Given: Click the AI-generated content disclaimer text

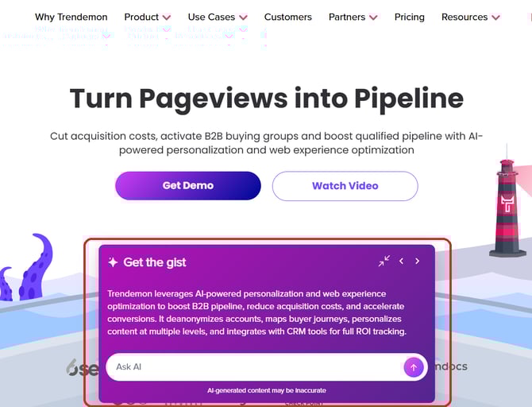Looking at the screenshot, I should pos(266,390).
